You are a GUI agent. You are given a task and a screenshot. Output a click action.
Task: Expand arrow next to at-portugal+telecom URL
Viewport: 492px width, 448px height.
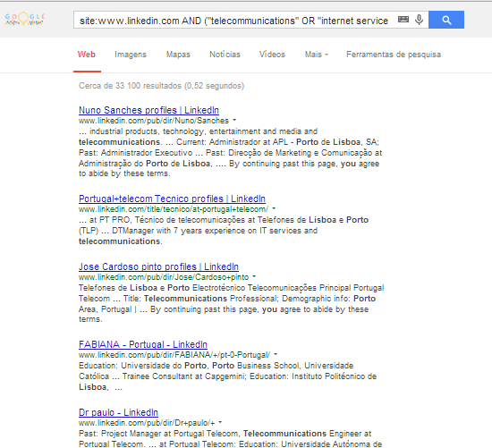tap(274, 208)
